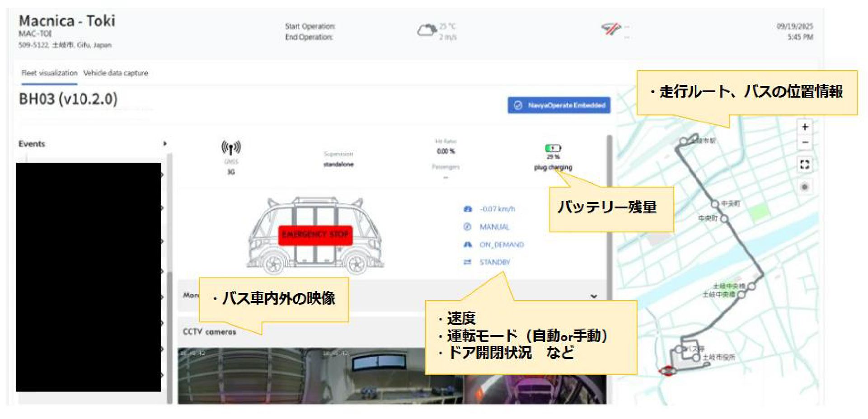Toggle the map locate-vehicle circle button
Viewport: 868px width, 419px height.
click(x=805, y=187)
